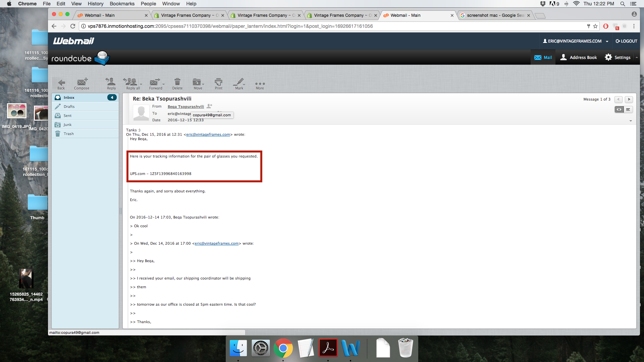
Task: Click the Move message icon
Action: tap(197, 84)
